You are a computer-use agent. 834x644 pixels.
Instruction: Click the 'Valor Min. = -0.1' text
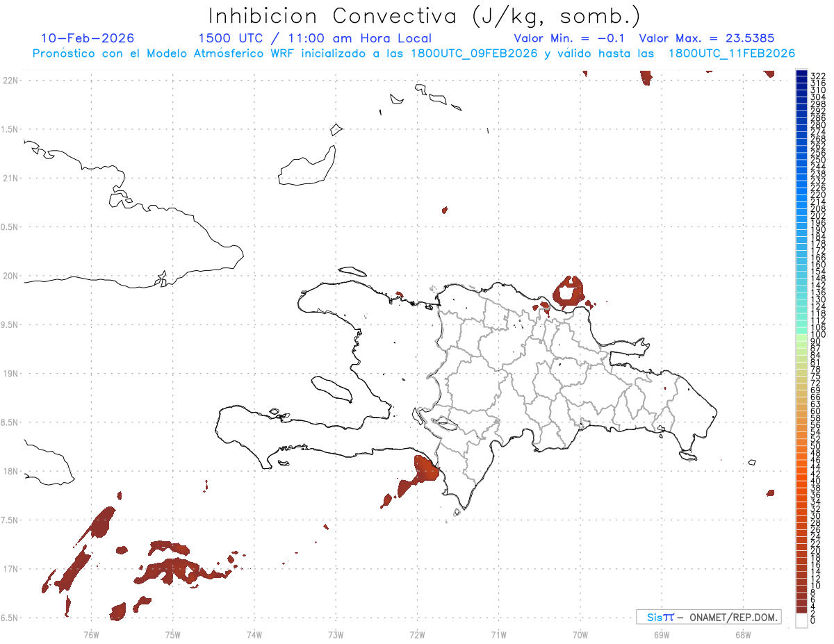[570, 38]
